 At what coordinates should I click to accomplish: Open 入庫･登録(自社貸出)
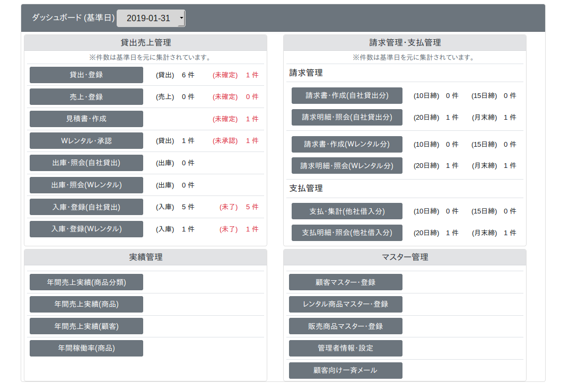(86, 207)
